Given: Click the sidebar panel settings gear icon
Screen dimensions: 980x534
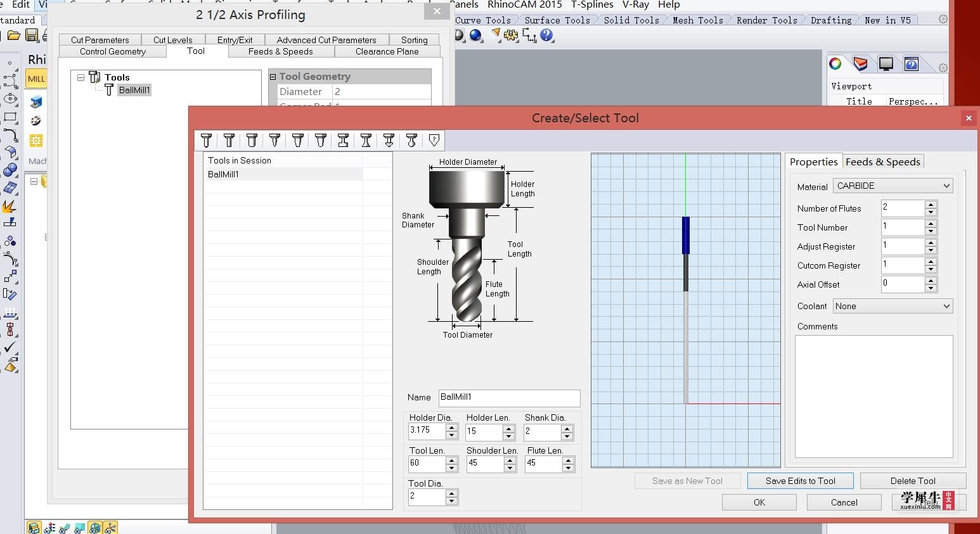Looking at the screenshot, I should point(943,68).
